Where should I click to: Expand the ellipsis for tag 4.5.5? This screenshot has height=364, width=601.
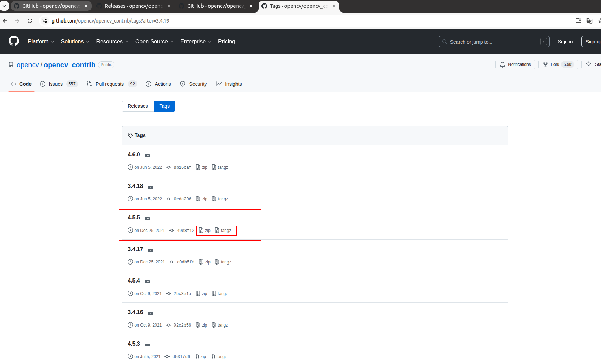[x=147, y=219]
